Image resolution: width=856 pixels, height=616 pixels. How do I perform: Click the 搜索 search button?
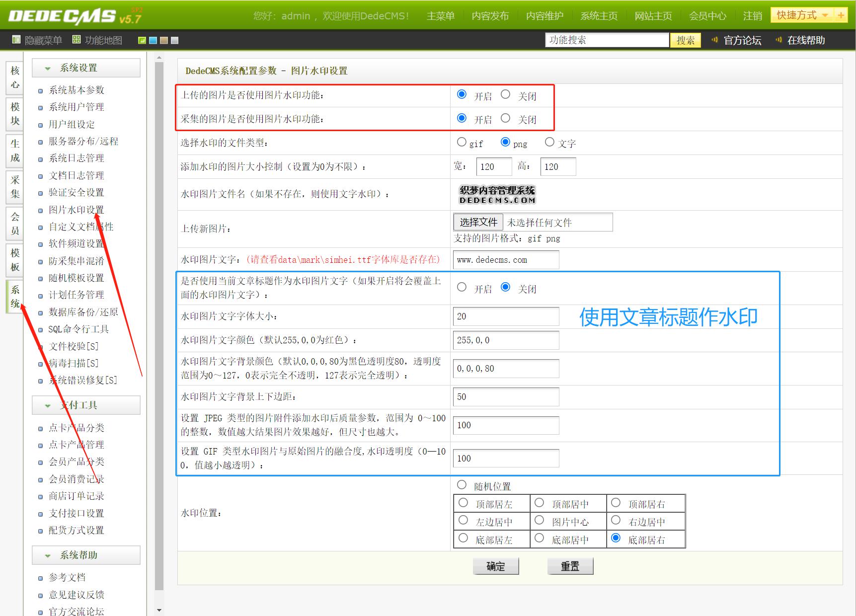686,40
